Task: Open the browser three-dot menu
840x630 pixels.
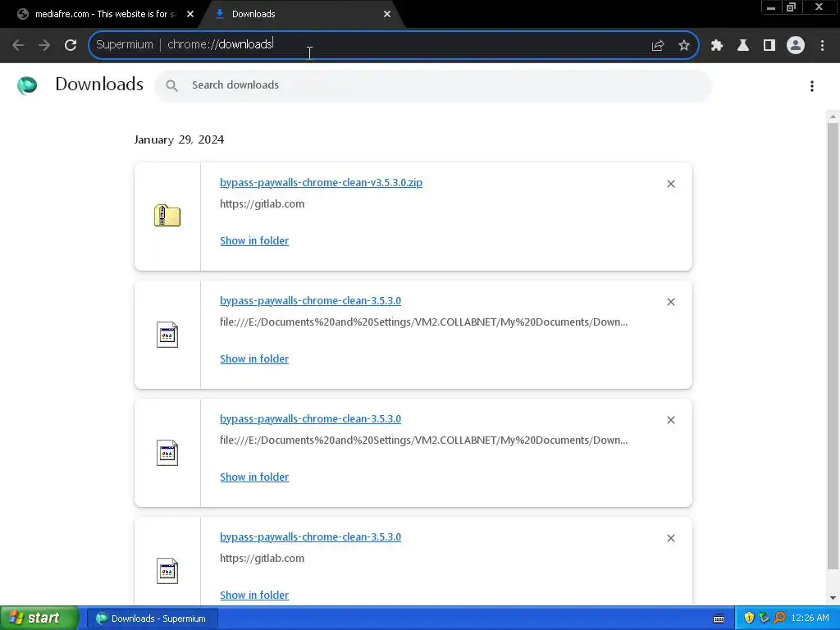Action: click(x=822, y=46)
